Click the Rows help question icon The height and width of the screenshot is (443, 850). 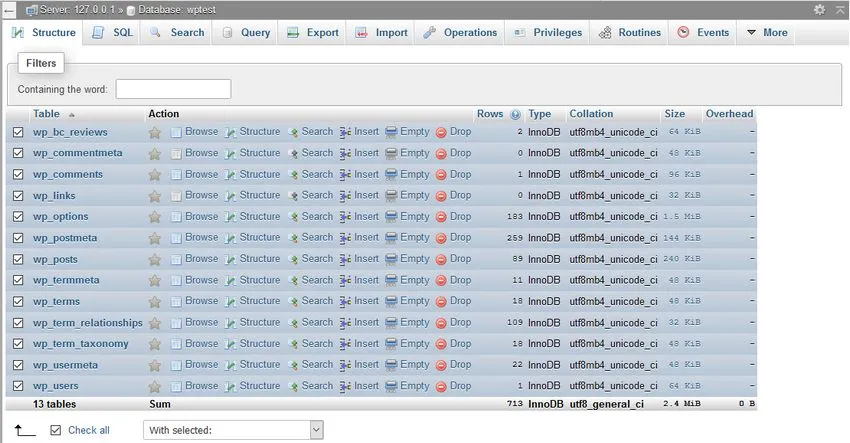pyautogui.click(x=515, y=114)
